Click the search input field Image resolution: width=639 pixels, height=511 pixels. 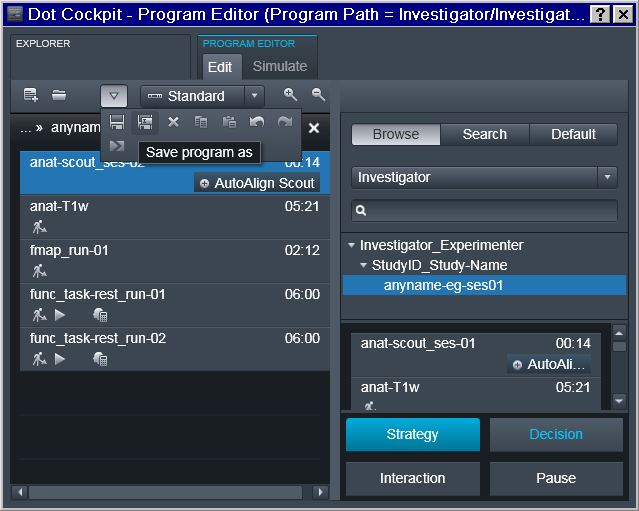(x=484, y=210)
